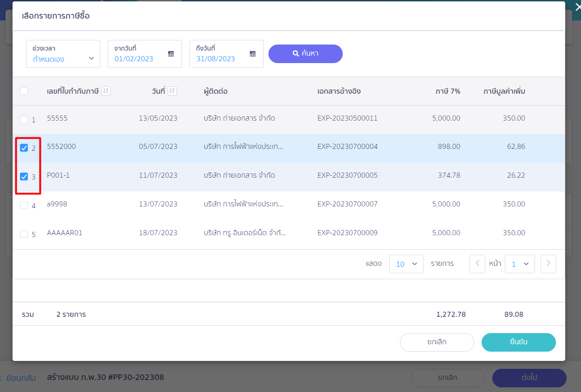Sort by tax invoice number icon
Image resolution: width=581 pixels, height=392 pixels.
106,91
